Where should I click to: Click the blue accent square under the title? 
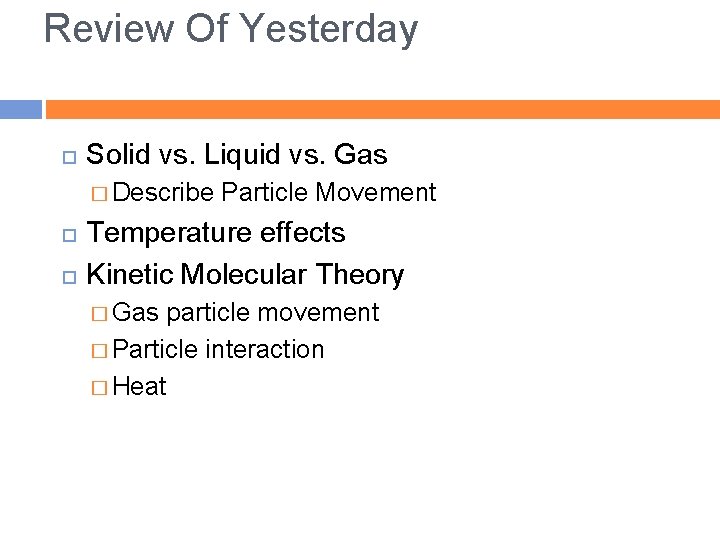coord(21,109)
